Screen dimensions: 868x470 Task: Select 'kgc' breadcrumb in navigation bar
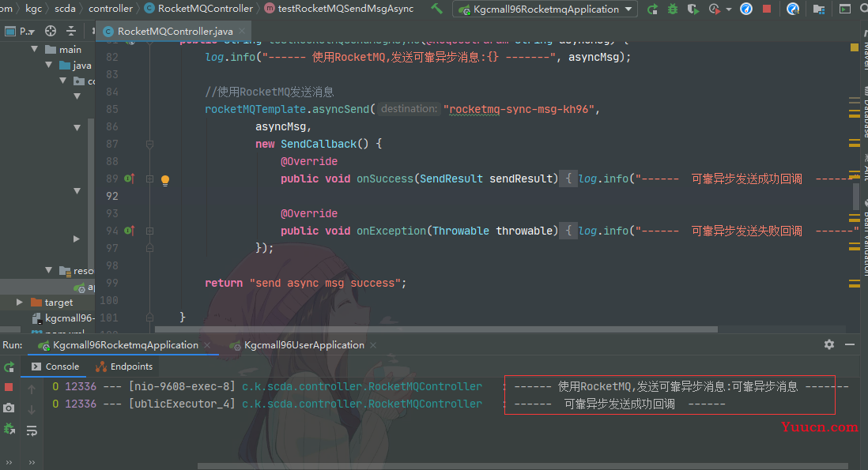coord(33,8)
